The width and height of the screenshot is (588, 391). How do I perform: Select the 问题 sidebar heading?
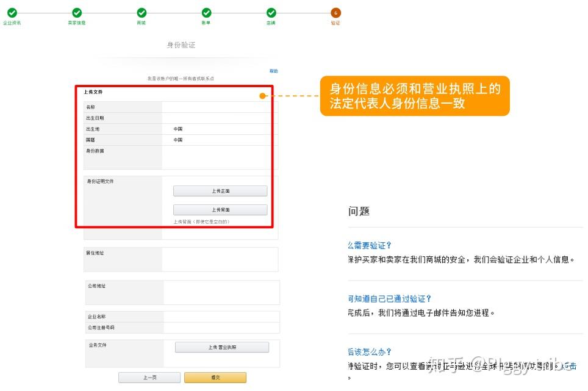(x=359, y=211)
